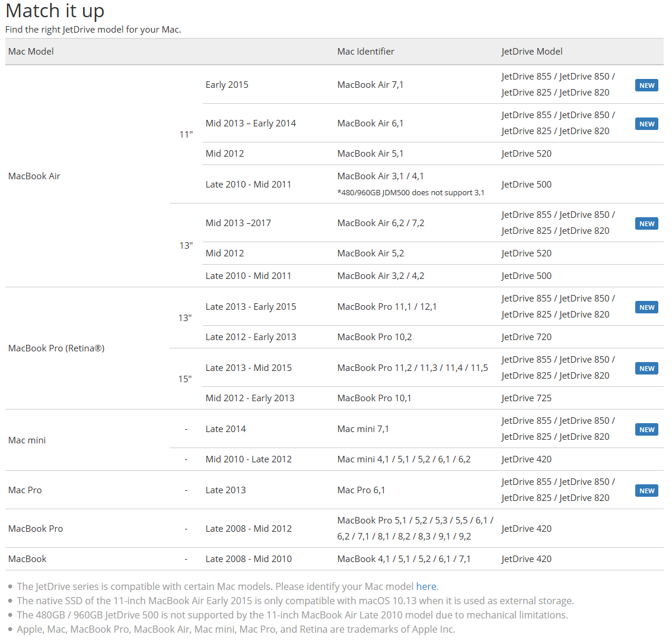Click 'MacBook Pro 10,2' identifier
This screenshot has width=672, height=641.
pyautogui.click(x=375, y=337)
